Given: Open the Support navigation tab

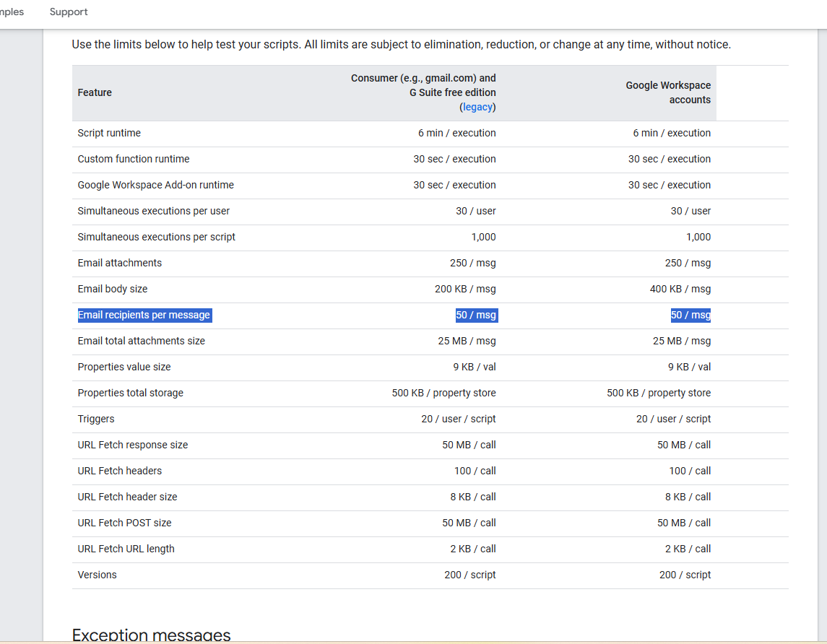Looking at the screenshot, I should 69,12.
